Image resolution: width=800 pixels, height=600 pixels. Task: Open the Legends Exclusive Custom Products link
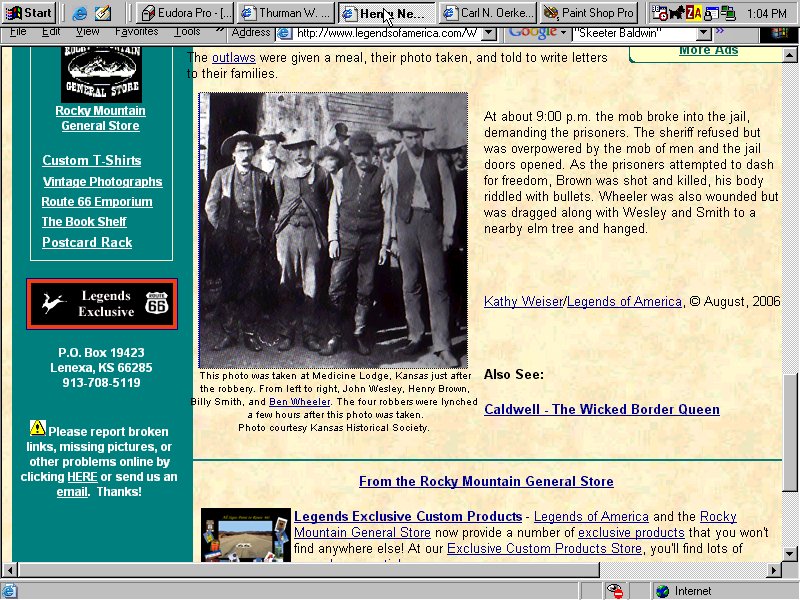[408, 517]
